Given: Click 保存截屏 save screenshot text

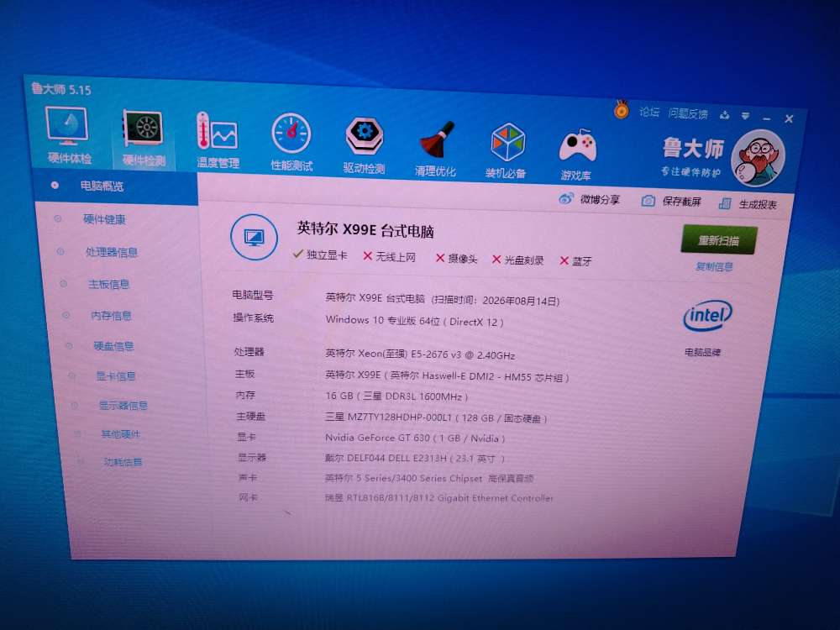Looking at the screenshot, I should [681, 202].
